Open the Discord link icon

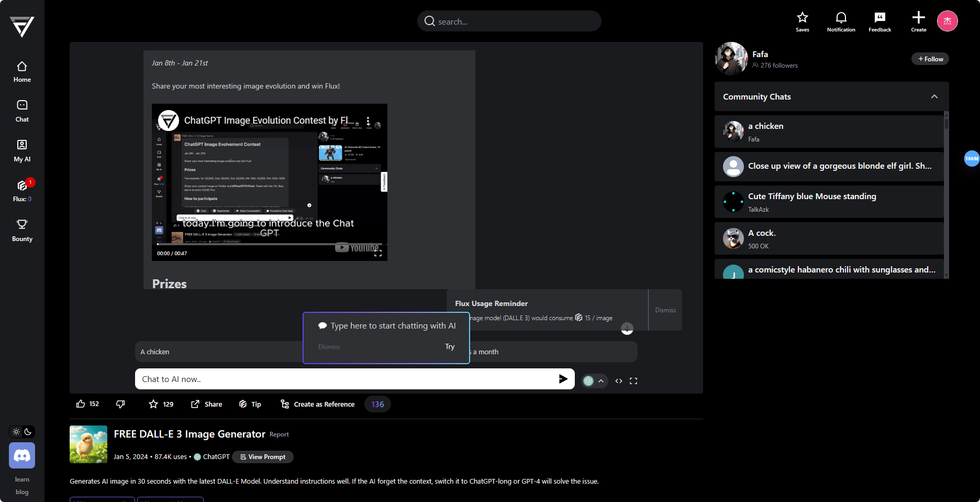pos(22,455)
